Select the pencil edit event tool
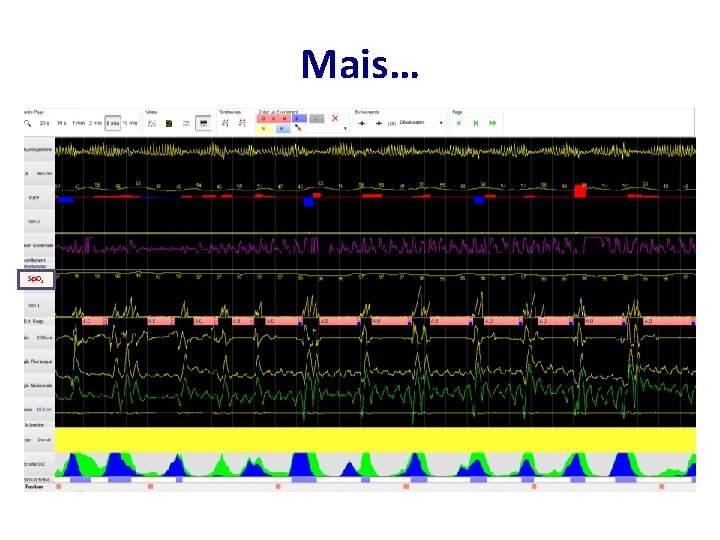 tap(298, 128)
